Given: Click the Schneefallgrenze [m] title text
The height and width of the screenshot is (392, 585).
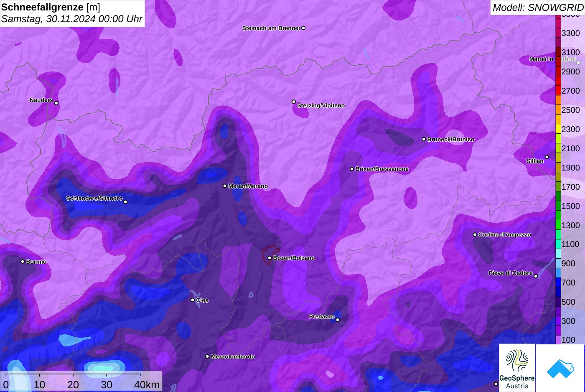Looking at the screenshot, I should point(51,7).
